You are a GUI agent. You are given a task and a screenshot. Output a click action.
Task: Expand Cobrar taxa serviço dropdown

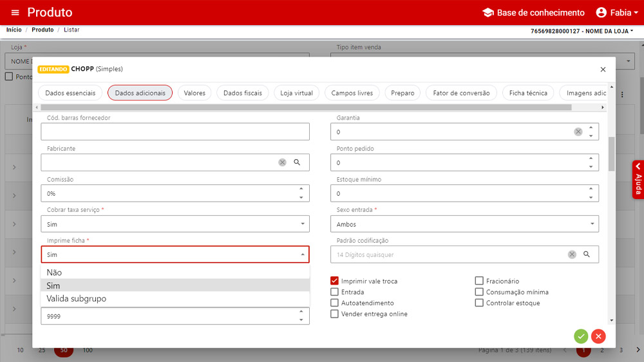pos(175,224)
